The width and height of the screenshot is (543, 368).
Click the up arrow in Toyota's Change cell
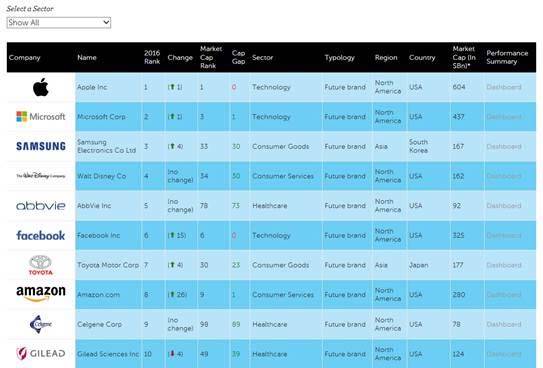172,265
